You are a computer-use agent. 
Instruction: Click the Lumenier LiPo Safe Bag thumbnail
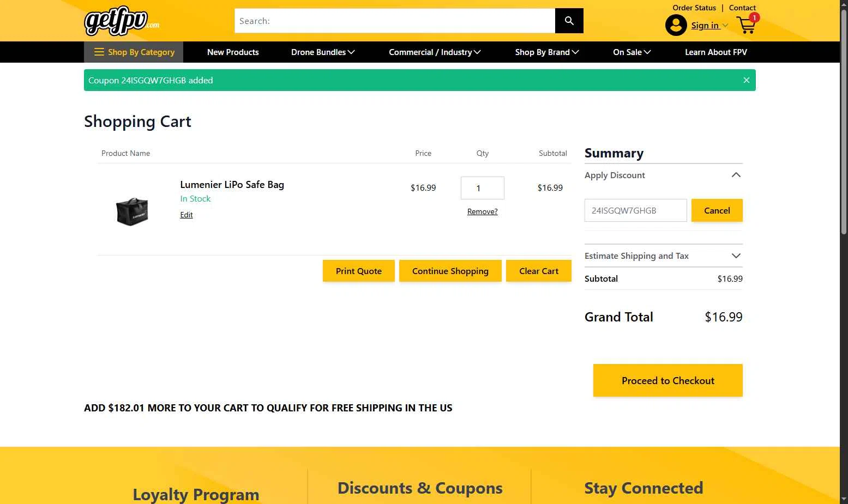point(132,211)
